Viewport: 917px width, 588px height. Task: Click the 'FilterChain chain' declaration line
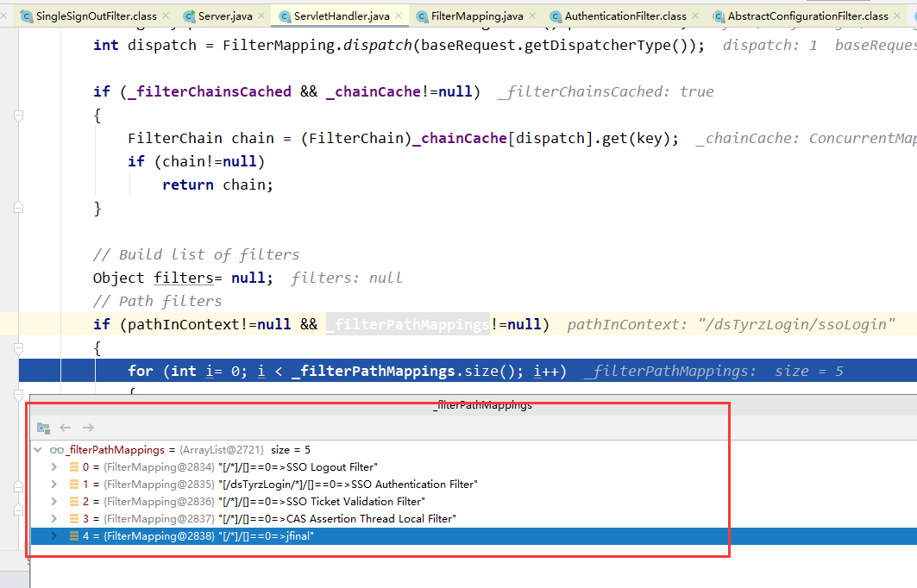[x=403, y=139]
